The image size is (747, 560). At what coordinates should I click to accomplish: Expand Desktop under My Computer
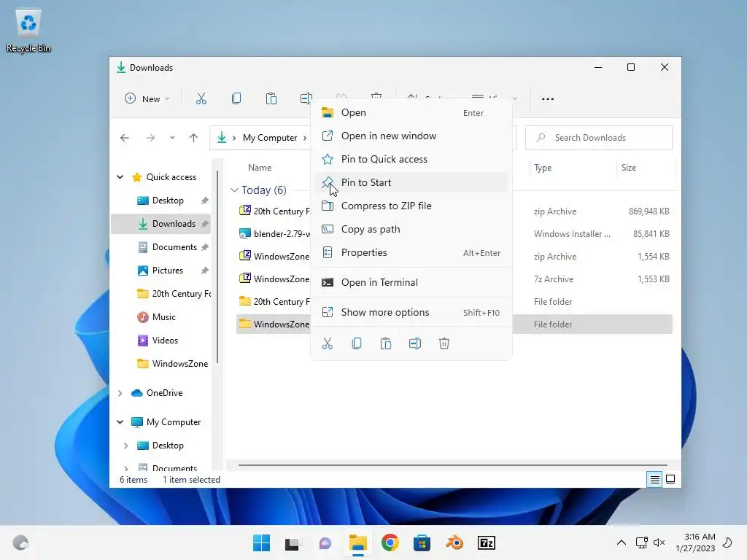tap(125, 446)
